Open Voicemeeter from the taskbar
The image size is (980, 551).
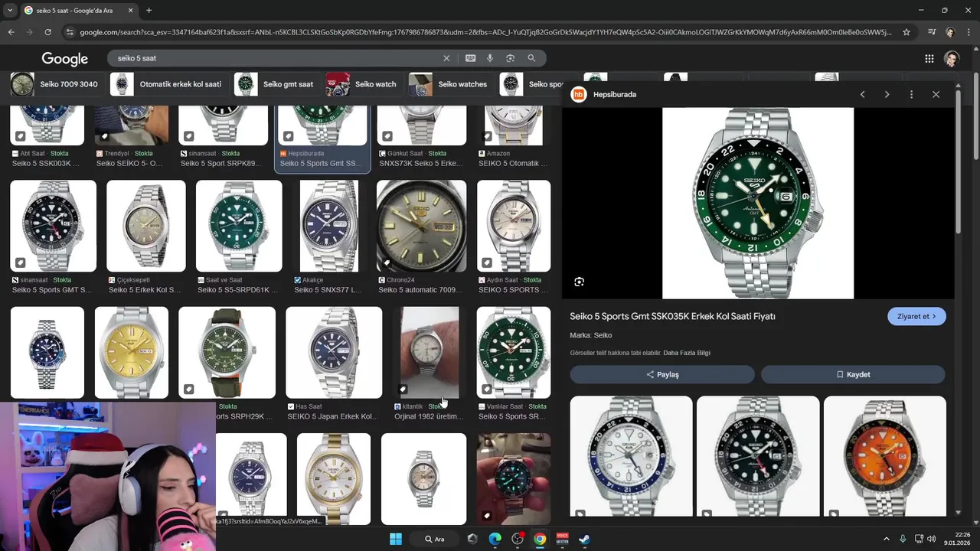point(562,539)
